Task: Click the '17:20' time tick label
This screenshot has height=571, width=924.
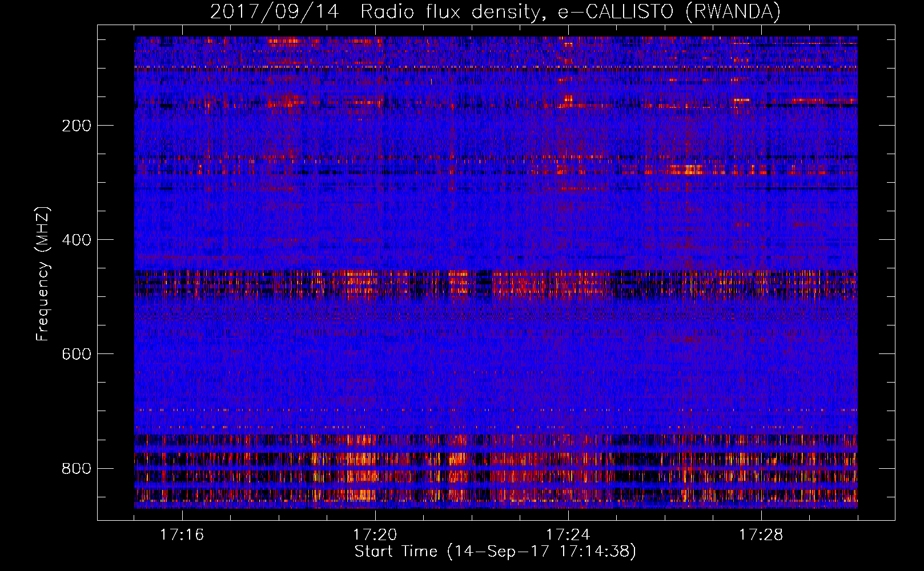Action: [375, 535]
